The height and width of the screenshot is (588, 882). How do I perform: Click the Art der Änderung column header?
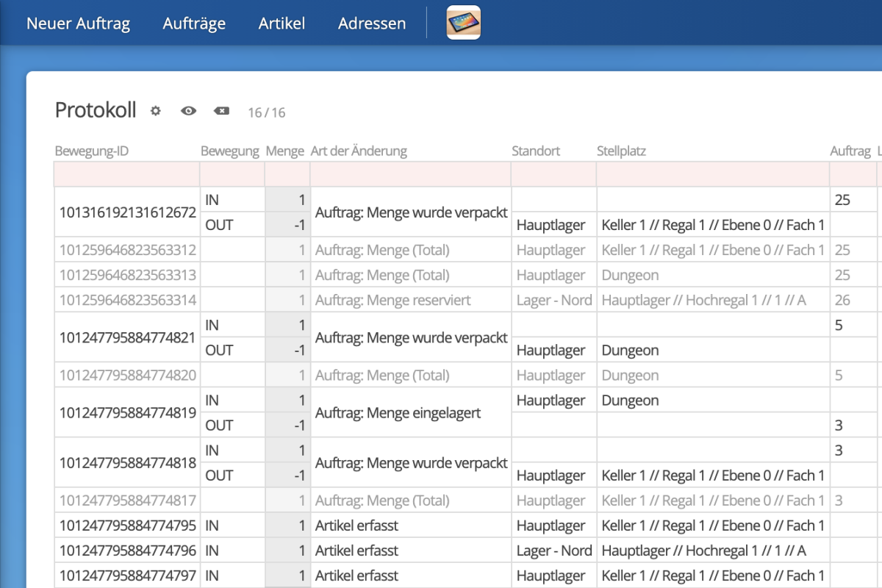pos(359,151)
